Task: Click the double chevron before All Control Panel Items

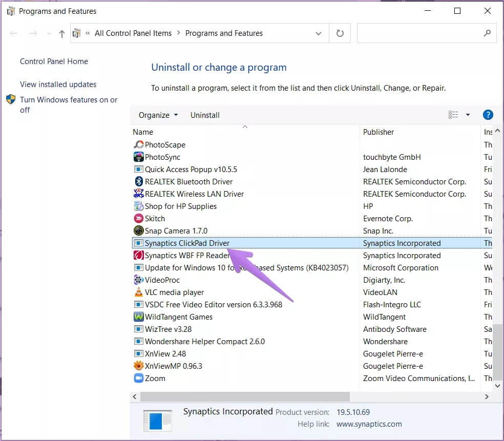Action: coord(88,33)
